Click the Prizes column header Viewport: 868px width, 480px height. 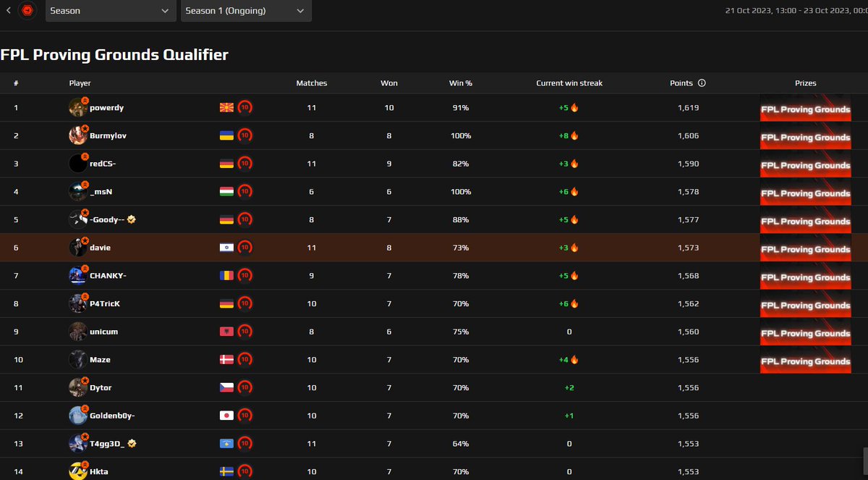point(806,83)
